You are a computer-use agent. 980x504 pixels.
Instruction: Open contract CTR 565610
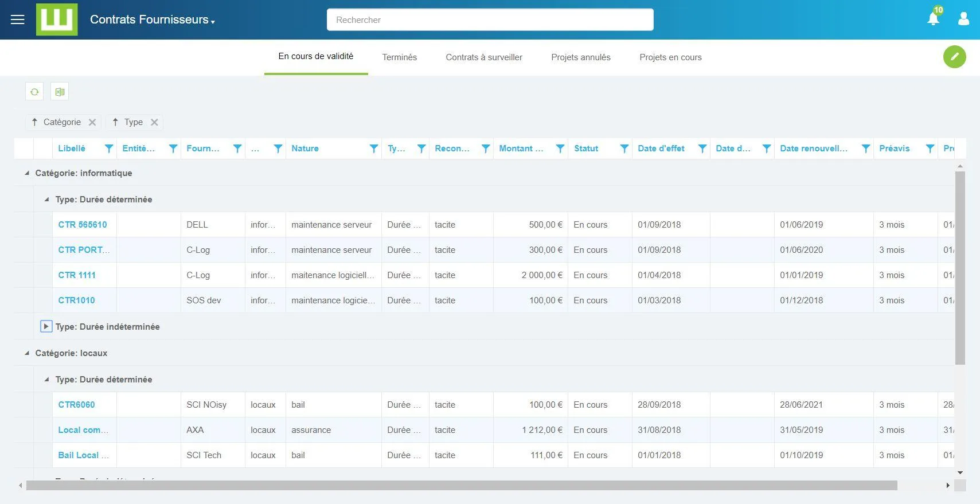(x=83, y=225)
